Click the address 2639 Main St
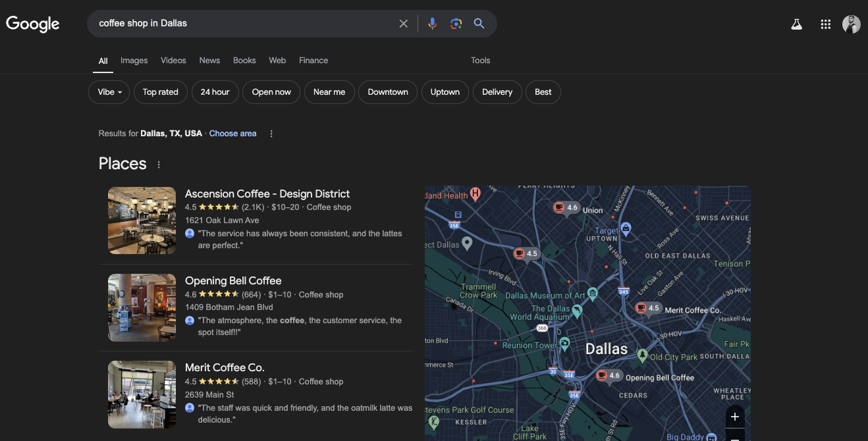Image resolution: width=868 pixels, height=441 pixels. pyautogui.click(x=209, y=395)
